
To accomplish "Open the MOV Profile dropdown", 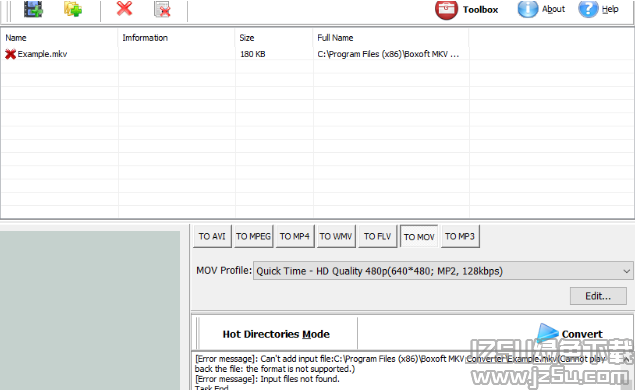I will coord(443,271).
